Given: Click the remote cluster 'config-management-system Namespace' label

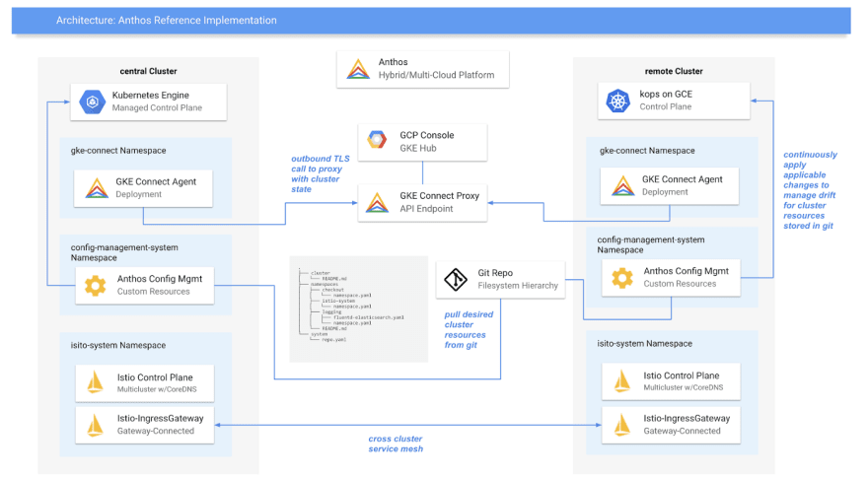Looking at the screenshot, I should [x=650, y=244].
